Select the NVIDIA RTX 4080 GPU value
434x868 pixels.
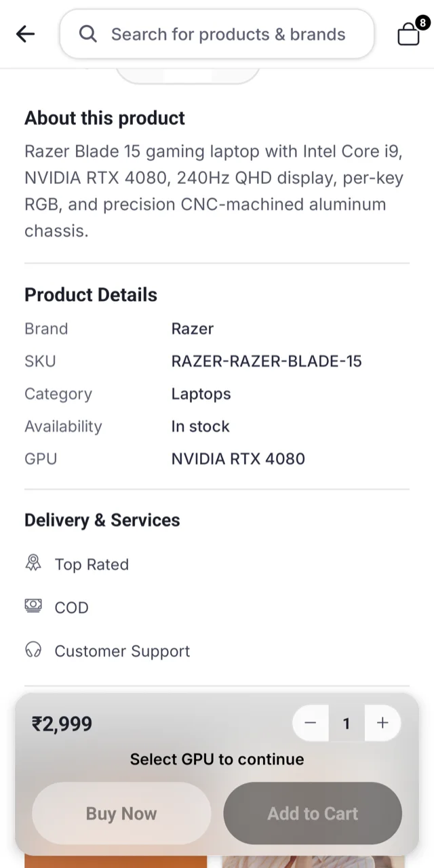238,458
